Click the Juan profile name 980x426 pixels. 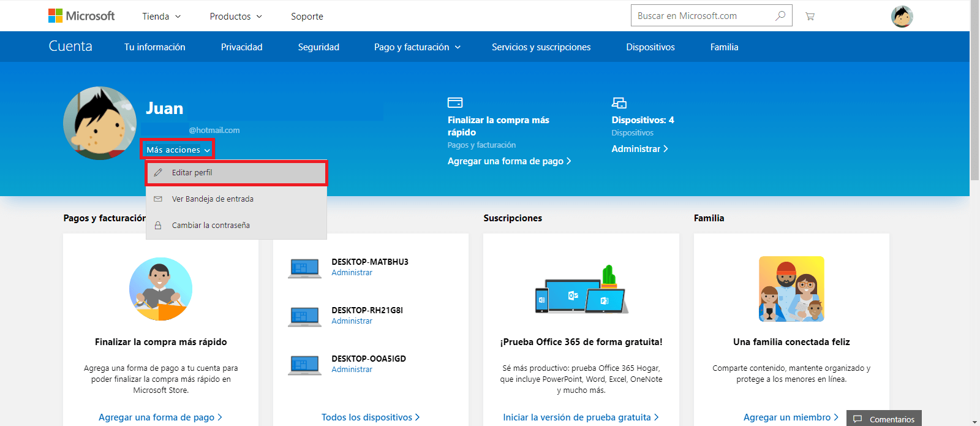[x=165, y=108]
